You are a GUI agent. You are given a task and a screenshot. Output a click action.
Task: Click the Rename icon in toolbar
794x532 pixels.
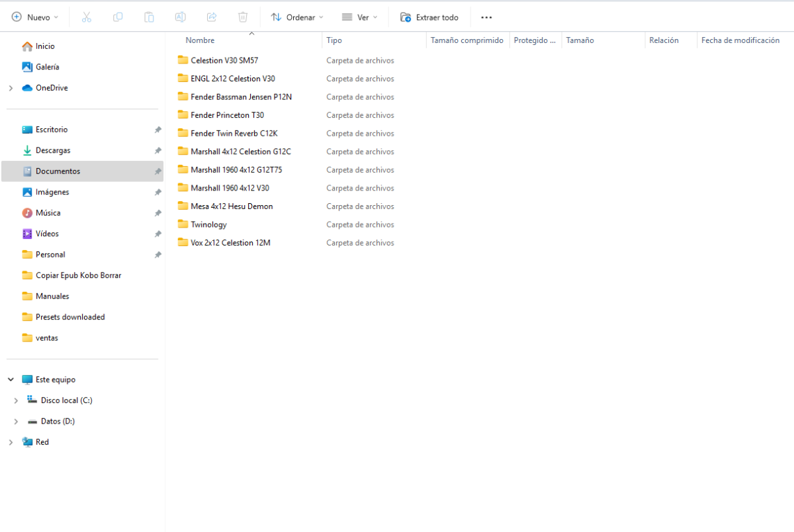click(x=180, y=17)
